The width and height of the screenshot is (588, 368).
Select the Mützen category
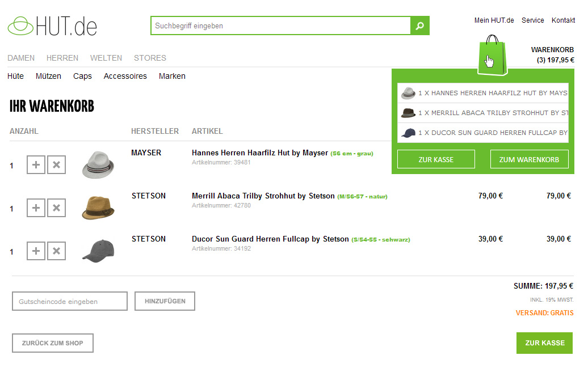(x=48, y=76)
